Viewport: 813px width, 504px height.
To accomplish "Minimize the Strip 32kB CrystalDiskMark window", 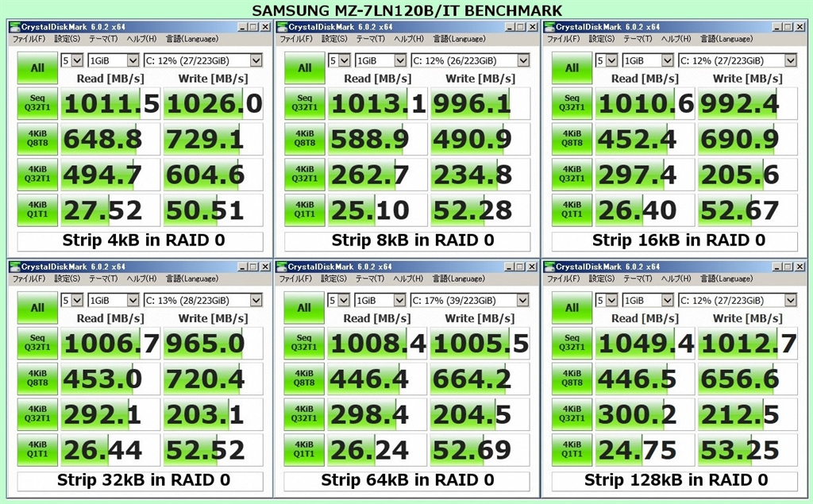I will tap(242, 267).
